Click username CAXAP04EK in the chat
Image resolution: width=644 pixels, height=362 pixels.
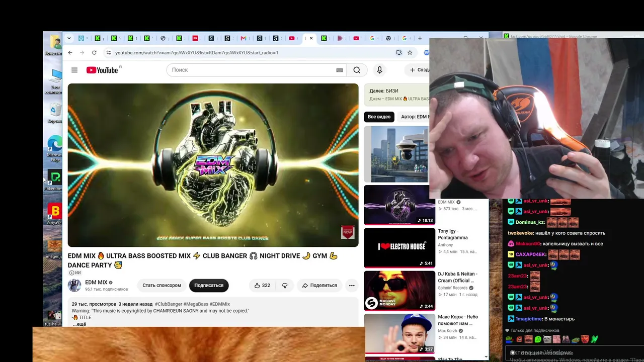531,254
